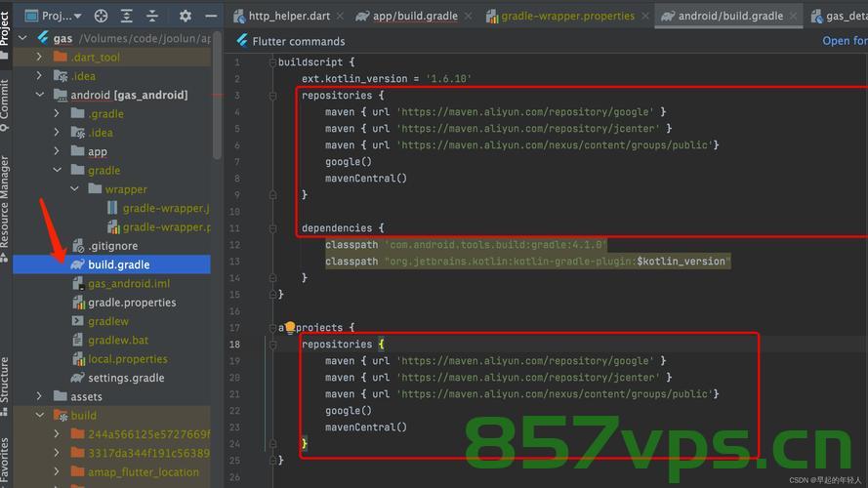Open the Resource Manager side panel
This screenshot has width=868, height=488.
(x=5, y=209)
